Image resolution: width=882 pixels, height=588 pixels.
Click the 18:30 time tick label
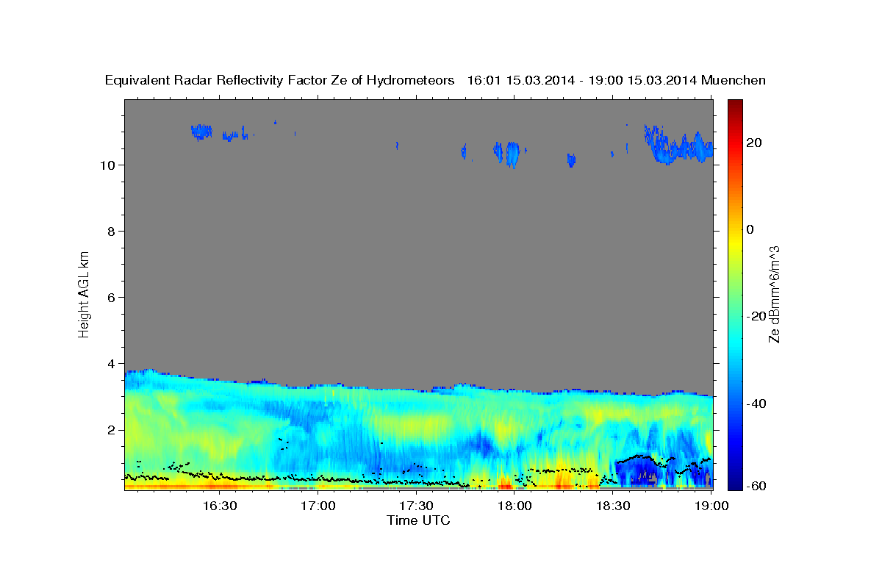pos(613,505)
